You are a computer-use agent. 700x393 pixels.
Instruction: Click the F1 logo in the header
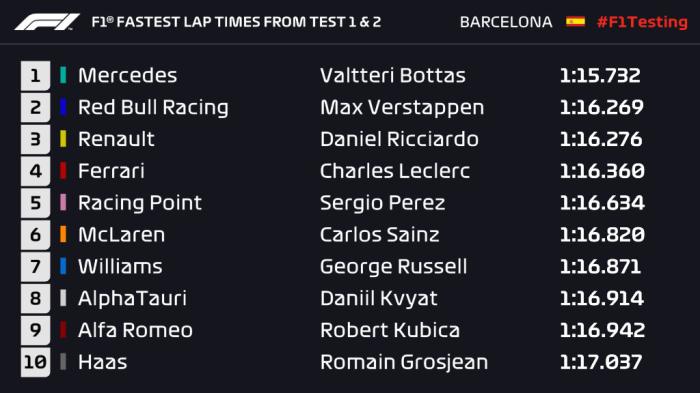47,22
